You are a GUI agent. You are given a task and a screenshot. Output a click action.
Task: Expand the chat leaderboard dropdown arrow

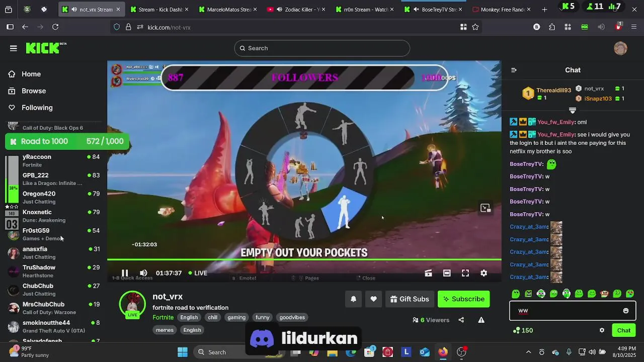573,110
